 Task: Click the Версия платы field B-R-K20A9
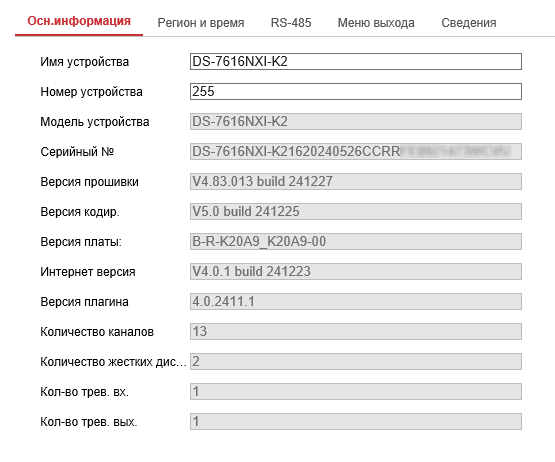click(x=356, y=241)
